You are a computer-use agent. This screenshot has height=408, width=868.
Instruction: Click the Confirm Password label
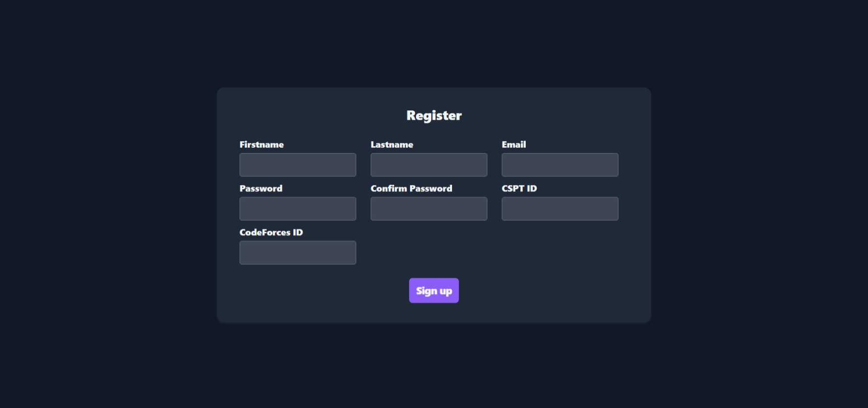pyautogui.click(x=411, y=189)
